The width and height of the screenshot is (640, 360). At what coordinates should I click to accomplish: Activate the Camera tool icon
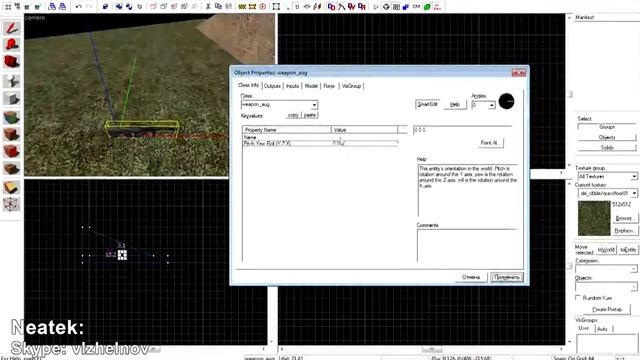tap(11, 62)
